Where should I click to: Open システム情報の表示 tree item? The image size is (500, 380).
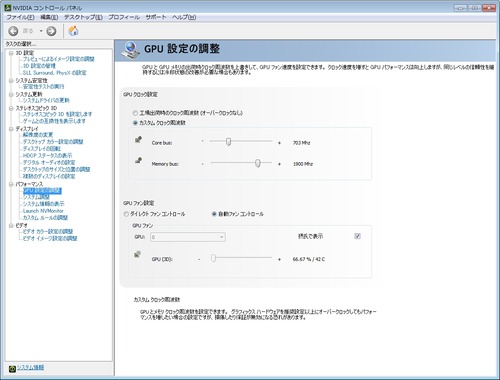(x=43, y=204)
